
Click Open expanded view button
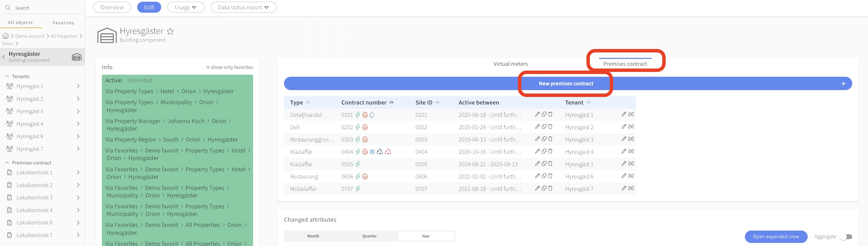point(776,237)
